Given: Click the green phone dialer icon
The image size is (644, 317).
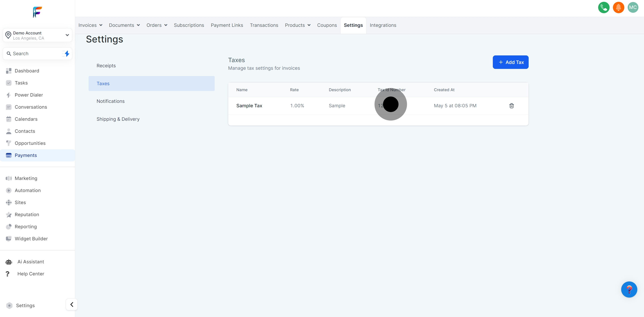Looking at the screenshot, I should coord(604,8).
